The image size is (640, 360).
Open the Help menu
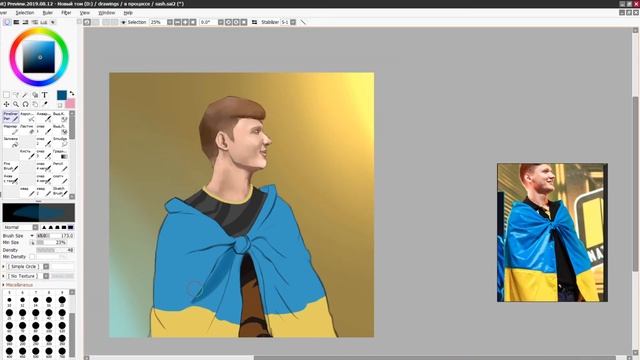tap(128, 13)
